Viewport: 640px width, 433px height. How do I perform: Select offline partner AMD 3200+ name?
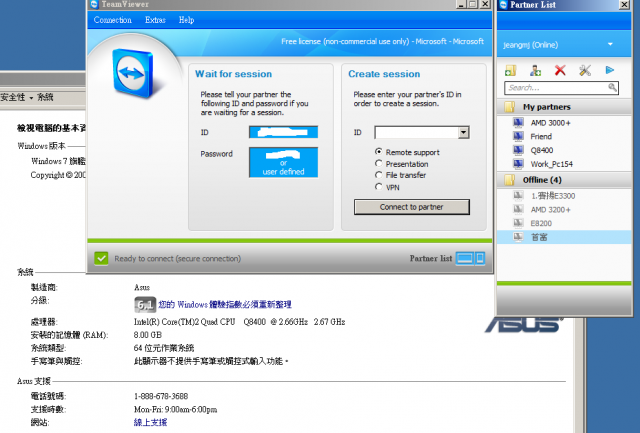[550, 210]
